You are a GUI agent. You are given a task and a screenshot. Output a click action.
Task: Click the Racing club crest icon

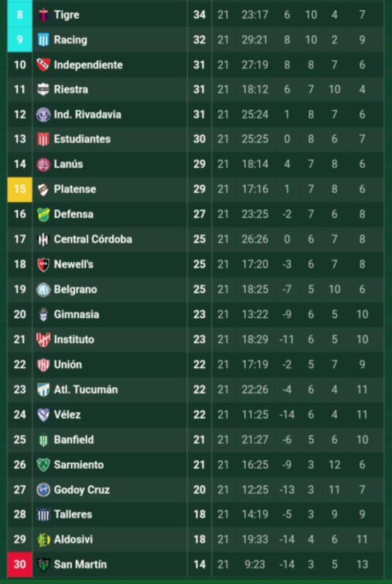43,40
